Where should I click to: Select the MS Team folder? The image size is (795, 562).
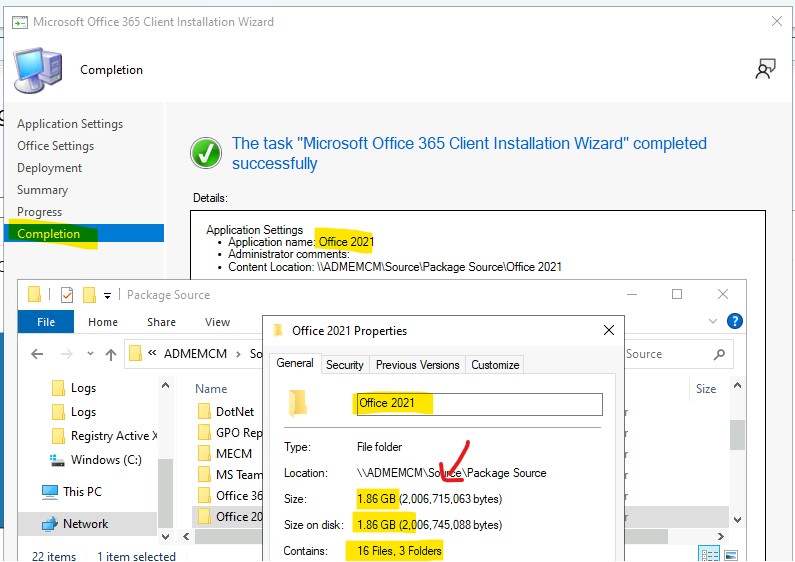pyautogui.click(x=230, y=475)
